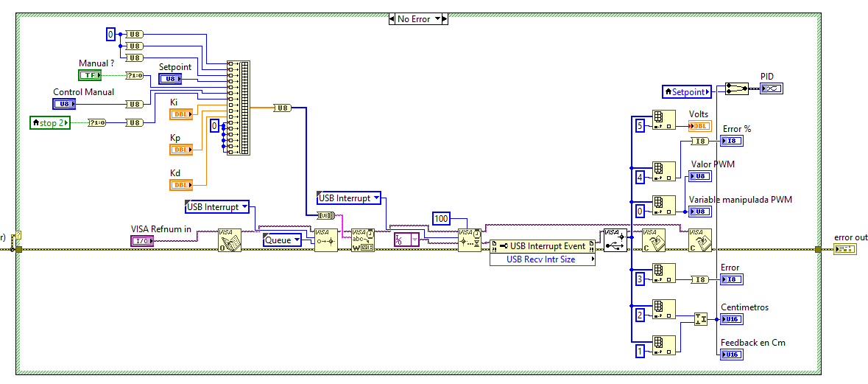Select the VISA Close node right of the USB node
The image size is (868, 384).
point(653,240)
